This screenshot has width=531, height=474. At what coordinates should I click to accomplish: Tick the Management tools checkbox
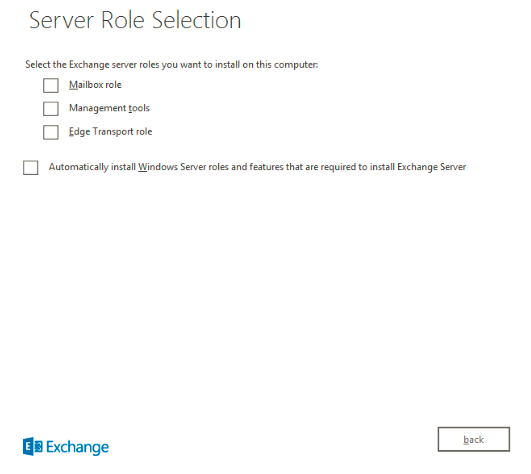click(51, 109)
